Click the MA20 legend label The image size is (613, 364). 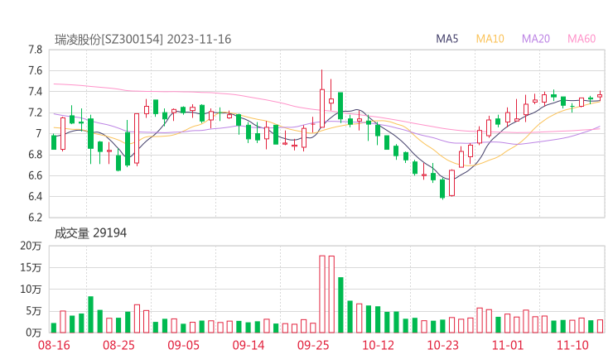[536, 39]
